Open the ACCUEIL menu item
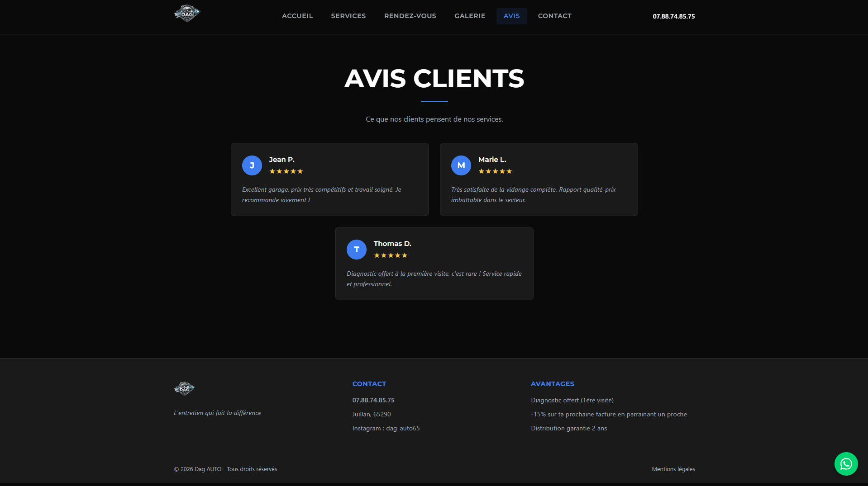The image size is (868, 486). tap(297, 16)
